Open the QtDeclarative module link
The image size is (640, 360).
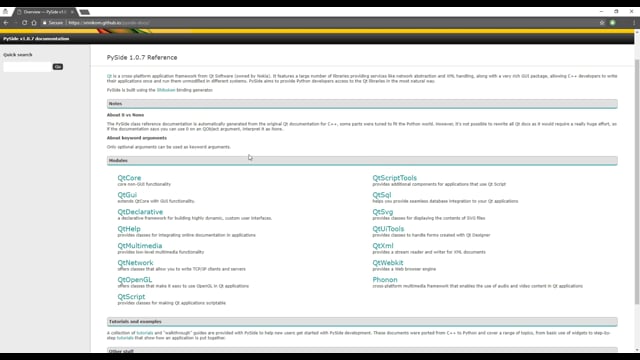(140, 212)
